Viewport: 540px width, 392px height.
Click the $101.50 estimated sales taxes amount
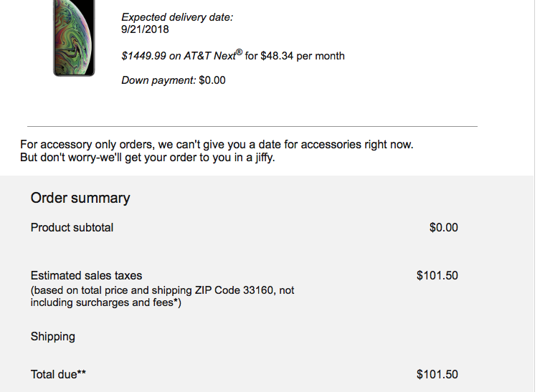pyautogui.click(x=437, y=276)
